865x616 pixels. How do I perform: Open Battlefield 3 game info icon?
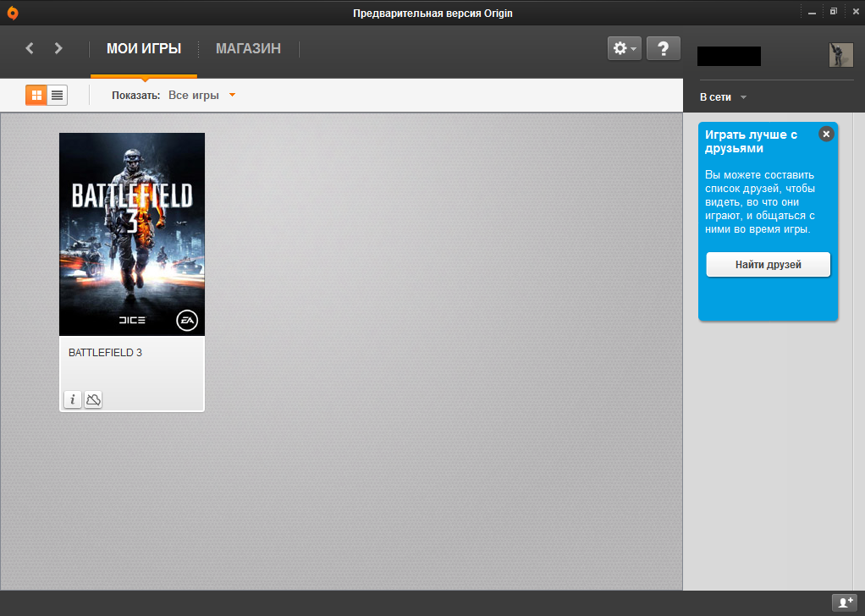coord(73,399)
